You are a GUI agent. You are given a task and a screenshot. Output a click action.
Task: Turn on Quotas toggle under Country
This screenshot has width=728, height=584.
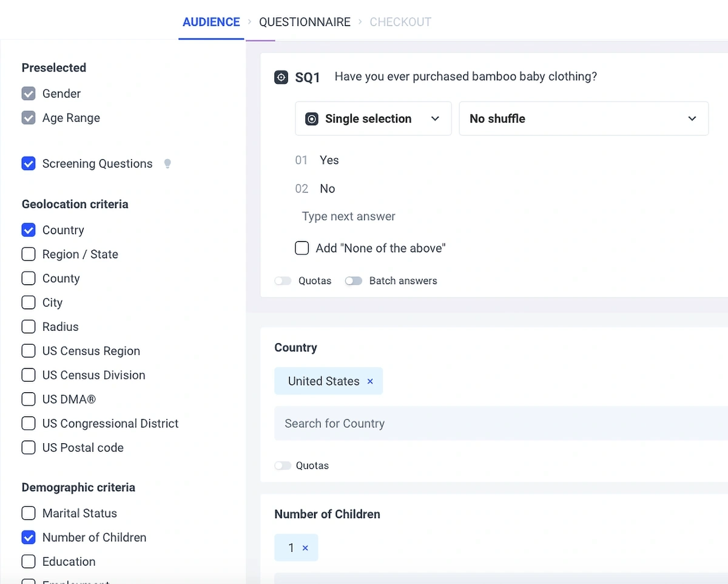[283, 466]
